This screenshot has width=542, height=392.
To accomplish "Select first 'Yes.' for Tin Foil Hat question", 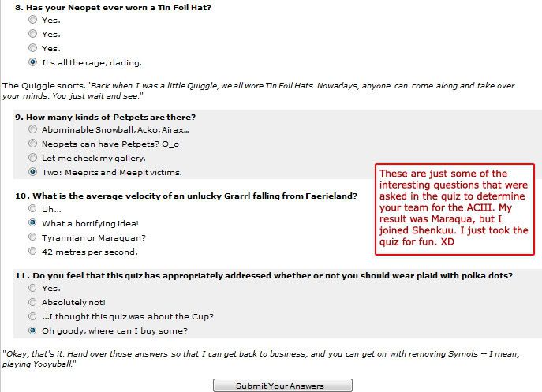I will tap(32, 20).
